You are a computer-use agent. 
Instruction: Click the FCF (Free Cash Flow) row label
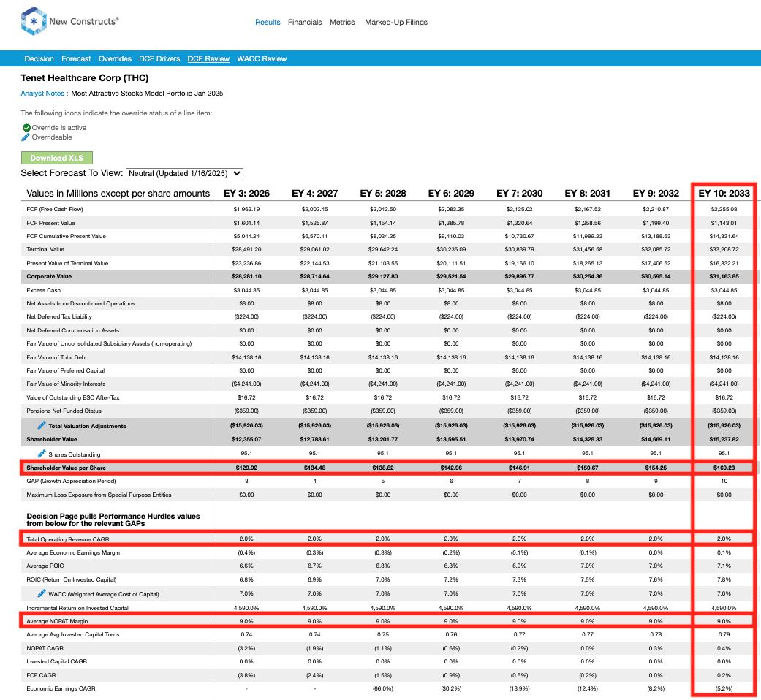click(55, 209)
